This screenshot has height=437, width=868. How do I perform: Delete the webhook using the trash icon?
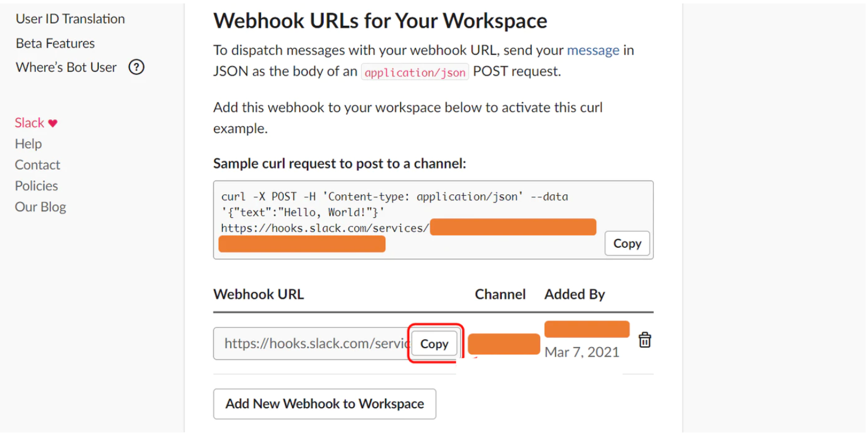[x=645, y=340]
